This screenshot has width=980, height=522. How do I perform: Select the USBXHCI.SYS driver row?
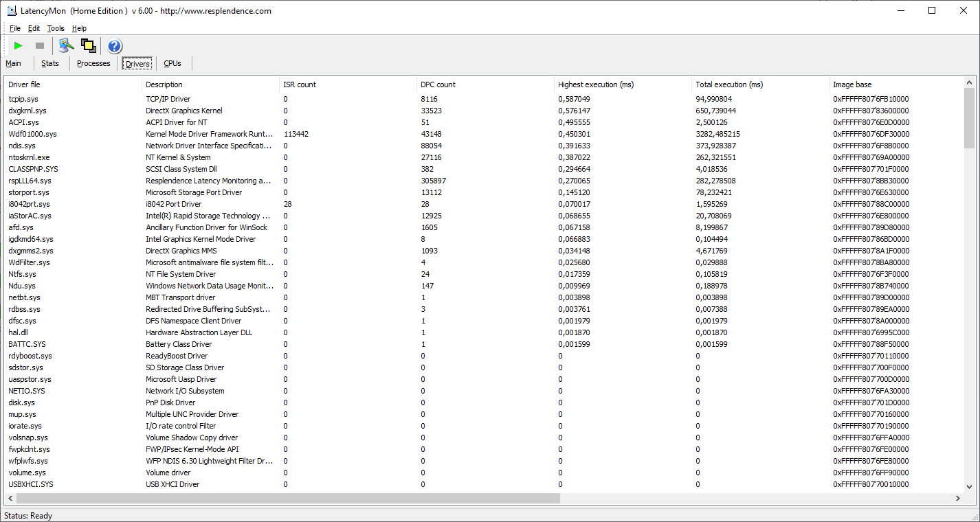[x=485, y=484]
